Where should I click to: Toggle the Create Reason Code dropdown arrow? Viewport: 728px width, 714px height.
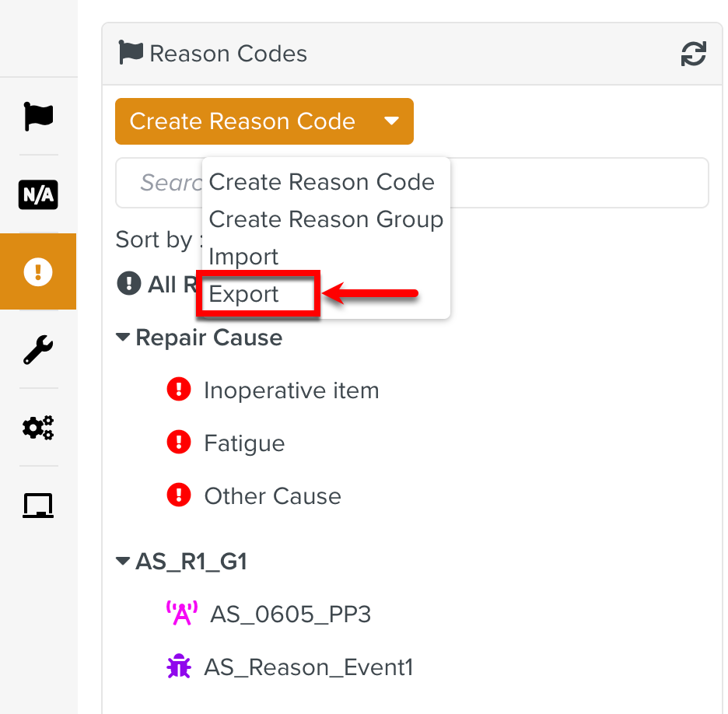(392, 121)
